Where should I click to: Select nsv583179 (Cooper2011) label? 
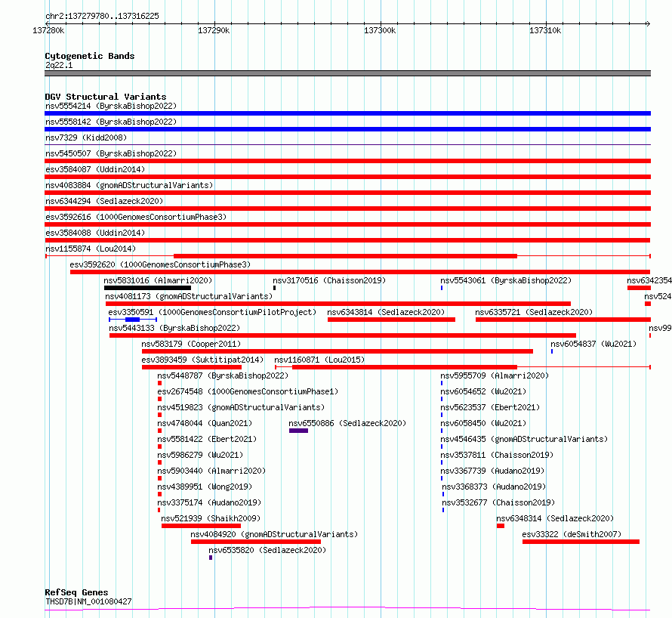(x=191, y=344)
